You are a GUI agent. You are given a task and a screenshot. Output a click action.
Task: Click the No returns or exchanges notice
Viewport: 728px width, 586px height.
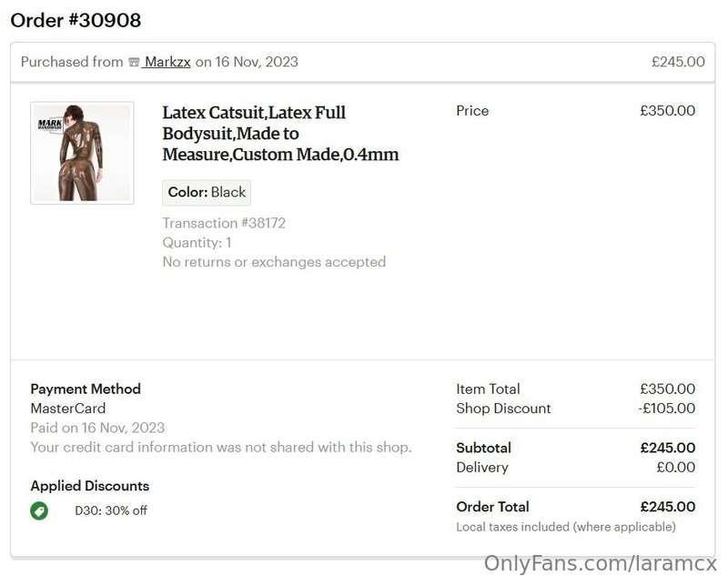tap(274, 262)
